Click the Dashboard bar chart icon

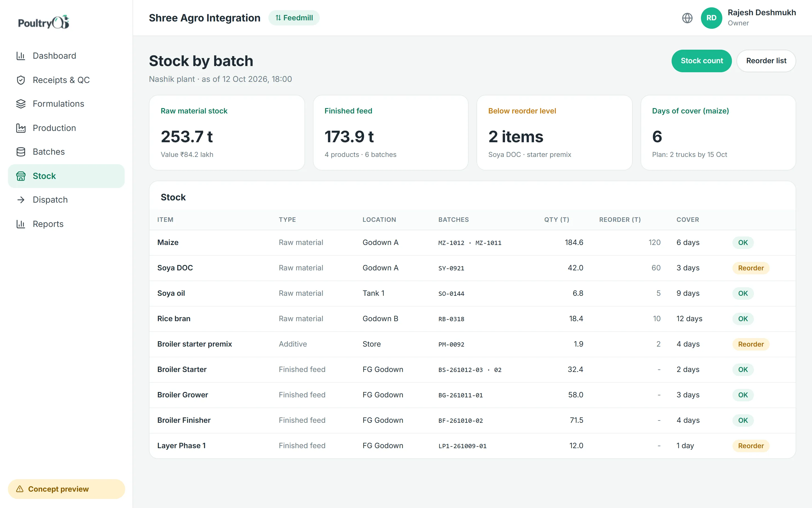click(21, 56)
